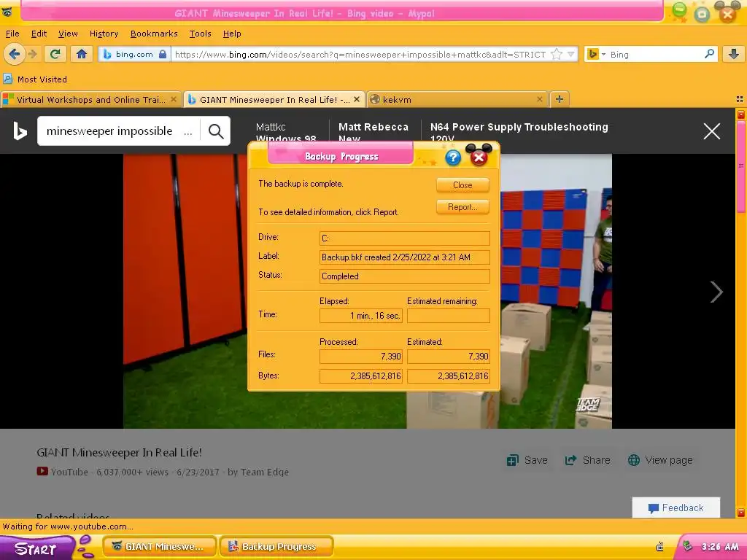Image resolution: width=747 pixels, height=560 pixels.
Task: Open the Feedback button
Action: [x=676, y=507]
